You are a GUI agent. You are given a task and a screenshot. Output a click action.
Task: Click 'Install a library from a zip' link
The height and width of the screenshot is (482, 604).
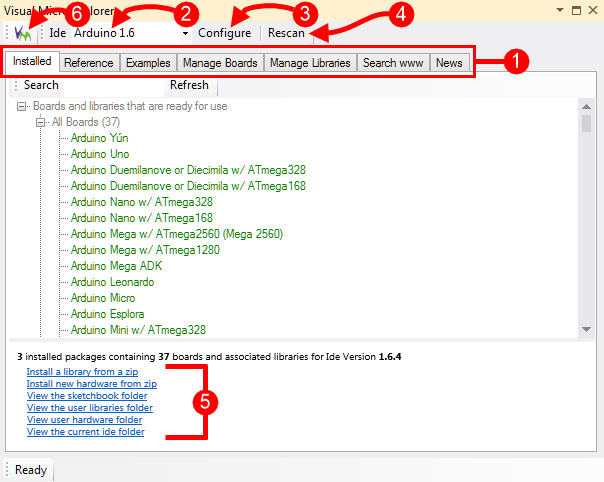click(x=91, y=372)
